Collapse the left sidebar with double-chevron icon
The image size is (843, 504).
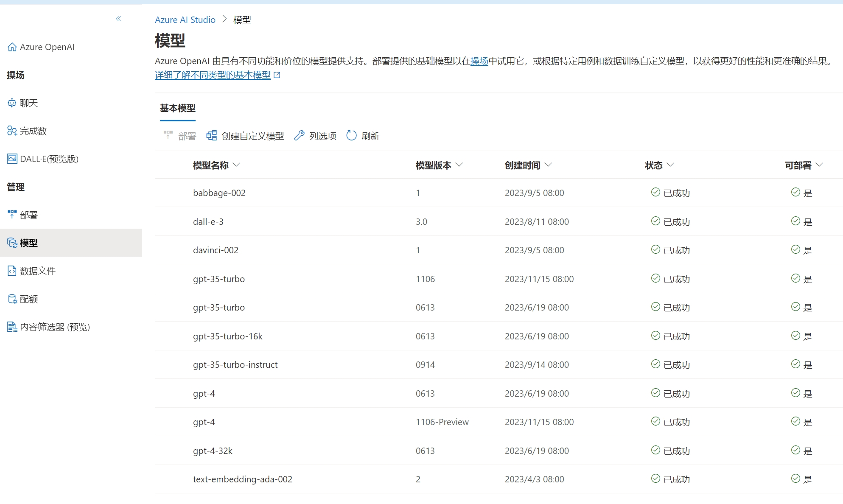118,19
